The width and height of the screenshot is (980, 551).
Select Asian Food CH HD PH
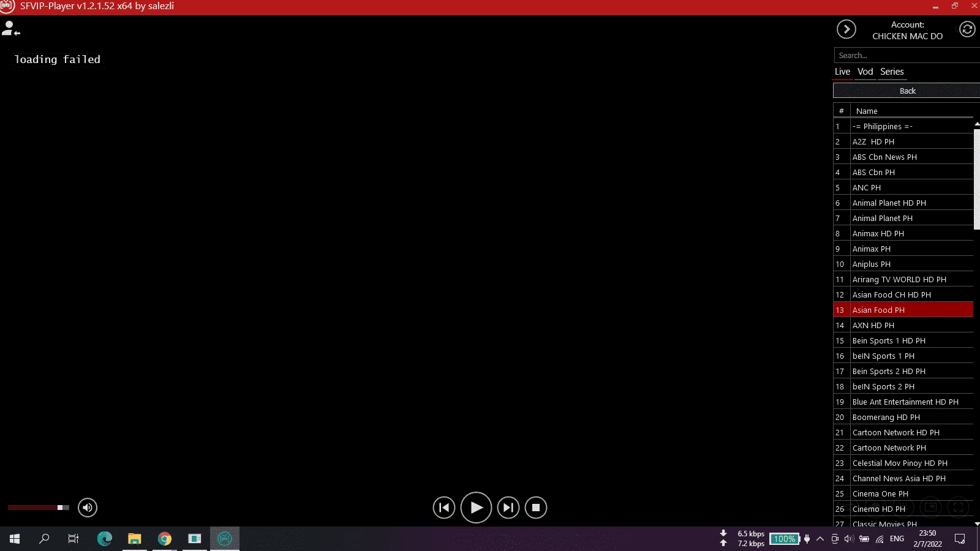coord(903,294)
